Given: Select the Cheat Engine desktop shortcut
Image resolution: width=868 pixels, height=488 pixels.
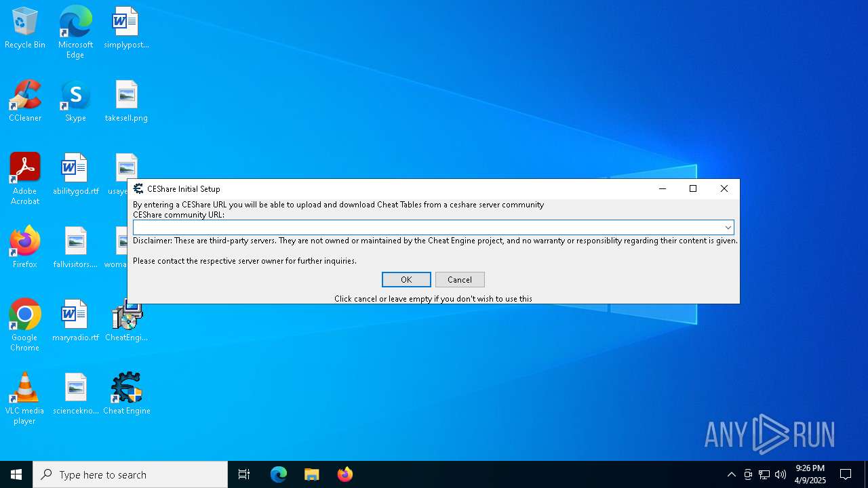Looking at the screenshot, I should [126, 394].
